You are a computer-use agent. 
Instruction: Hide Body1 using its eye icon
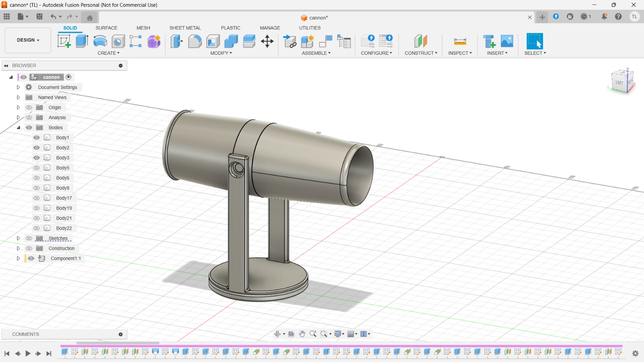tap(37, 138)
